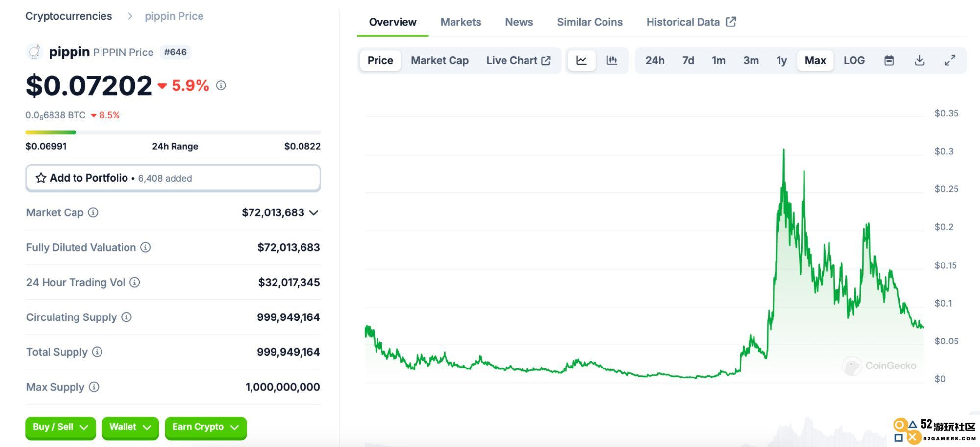The height and width of the screenshot is (447, 980).
Task: Open the Historical Data tab
Action: pos(691,22)
